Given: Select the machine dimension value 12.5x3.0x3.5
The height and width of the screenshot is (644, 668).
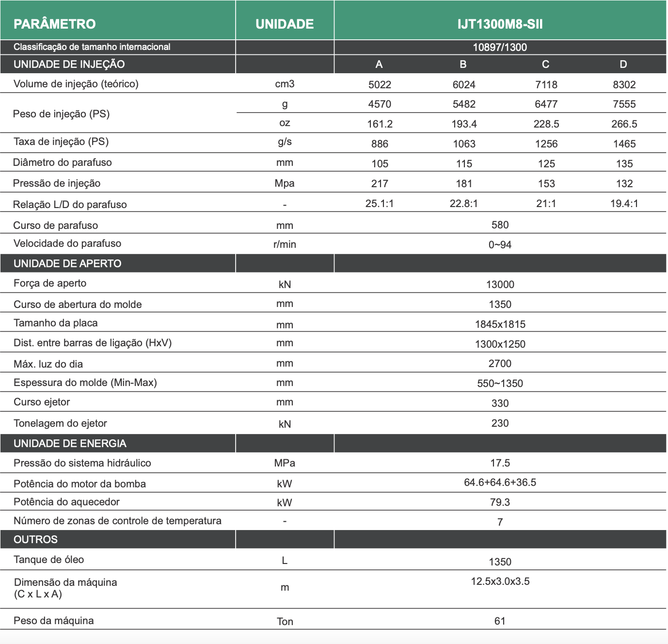Looking at the screenshot, I should 500,581.
